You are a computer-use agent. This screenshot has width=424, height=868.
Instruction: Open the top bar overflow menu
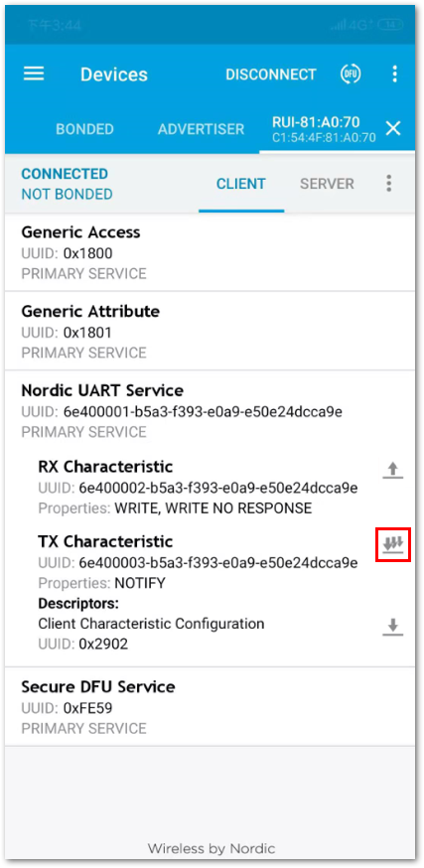pyautogui.click(x=394, y=73)
